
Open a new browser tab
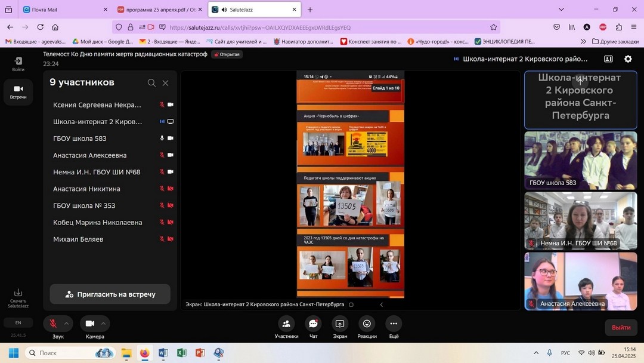tap(310, 10)
